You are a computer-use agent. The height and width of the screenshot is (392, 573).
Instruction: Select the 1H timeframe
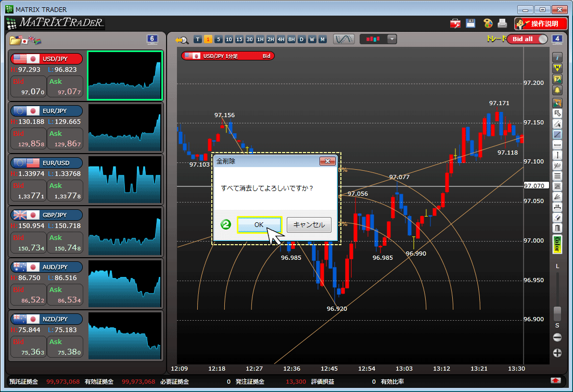pos(260,39)
